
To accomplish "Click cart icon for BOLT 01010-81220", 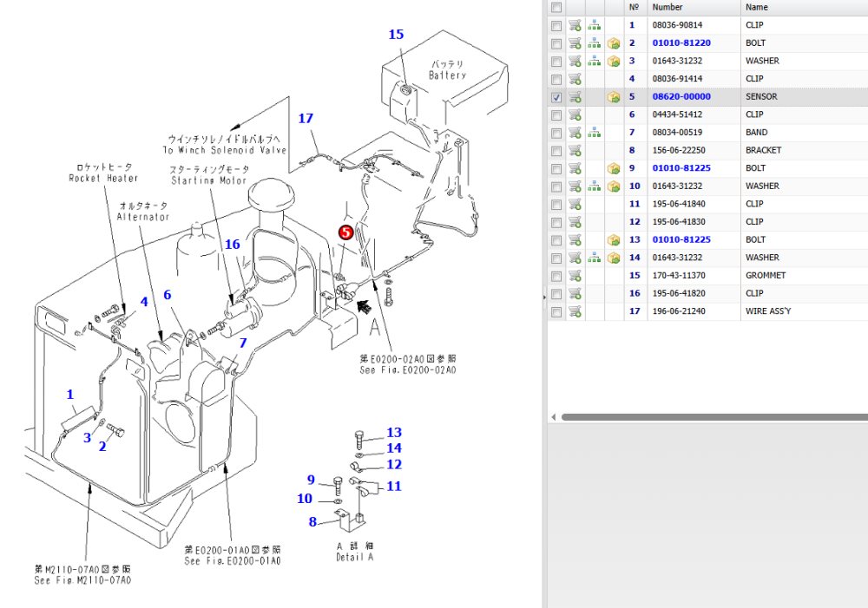I will coord(575,43).
